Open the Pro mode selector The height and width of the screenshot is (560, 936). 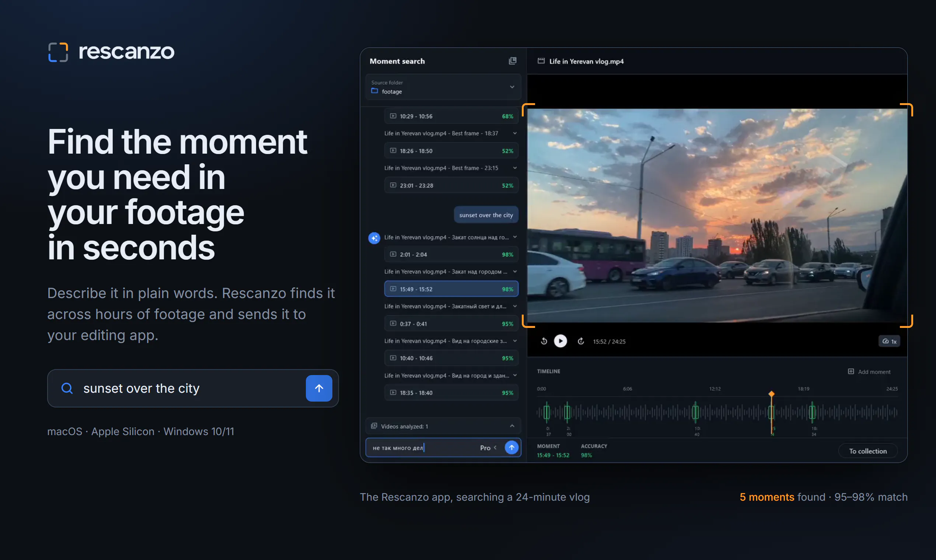pos(488,448)
